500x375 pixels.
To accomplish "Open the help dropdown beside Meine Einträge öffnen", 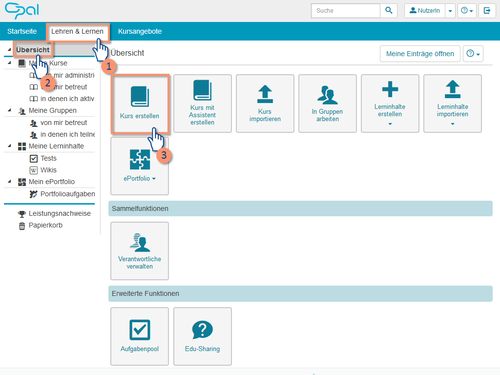I will pyautogui.click(x=473, y=54).
